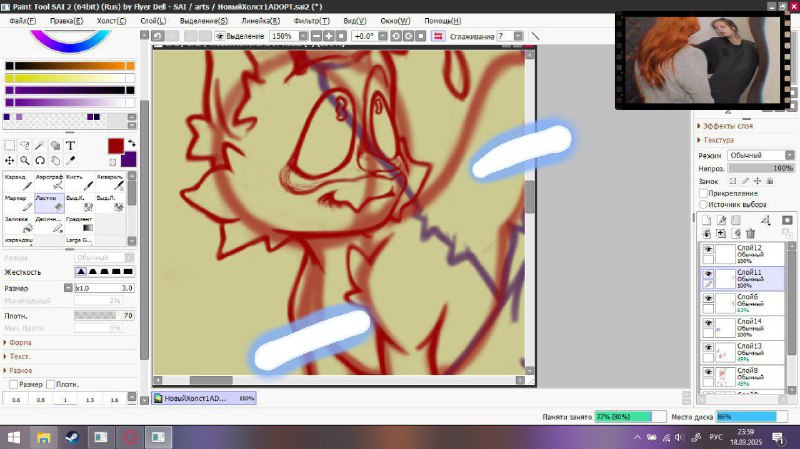Viewport: 800px width, 449px height.
Task: Open the Слой menu
Action: click(x=153, y=21)
